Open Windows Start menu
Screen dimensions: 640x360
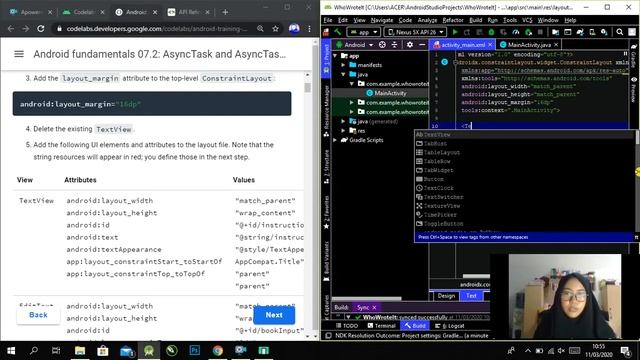(x=11, y=350)
